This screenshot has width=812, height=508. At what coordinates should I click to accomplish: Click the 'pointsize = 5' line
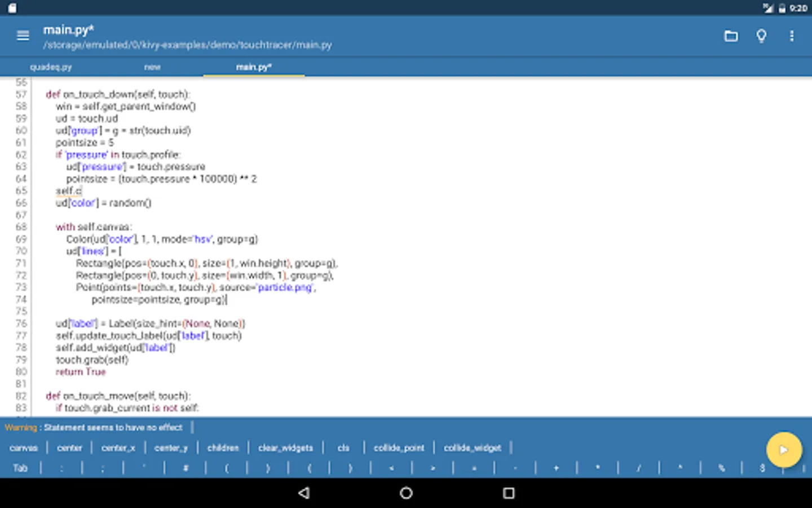click(x=85, y=142)
